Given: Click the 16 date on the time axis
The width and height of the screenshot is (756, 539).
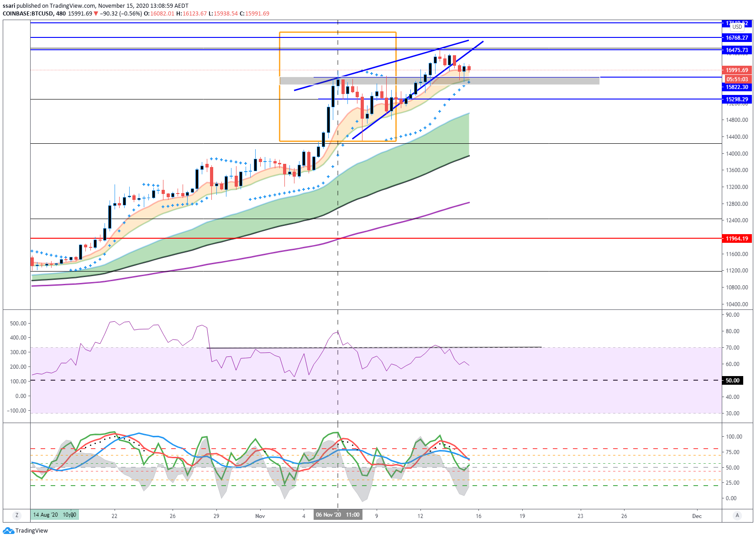Looking at the screenshot, I should point(478,516).
